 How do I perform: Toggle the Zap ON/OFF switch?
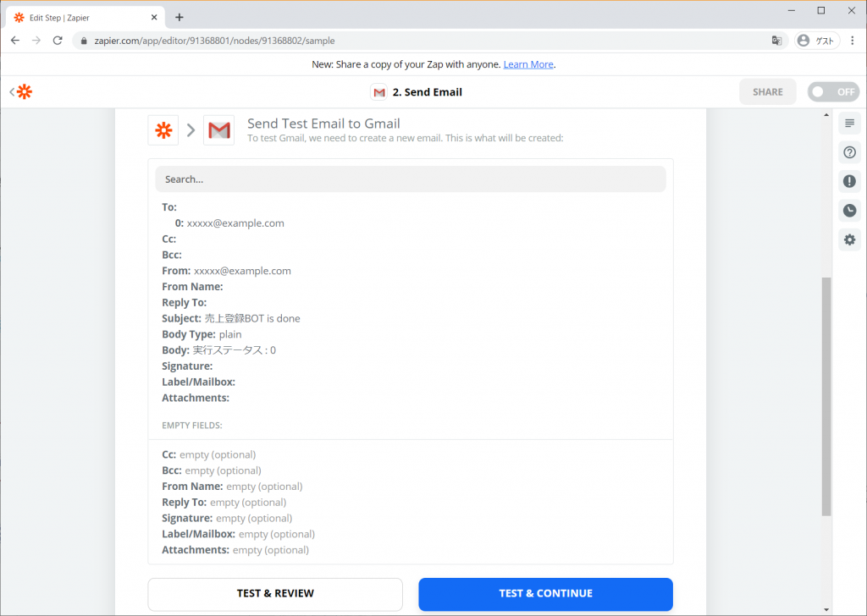[x=833, y=91]
